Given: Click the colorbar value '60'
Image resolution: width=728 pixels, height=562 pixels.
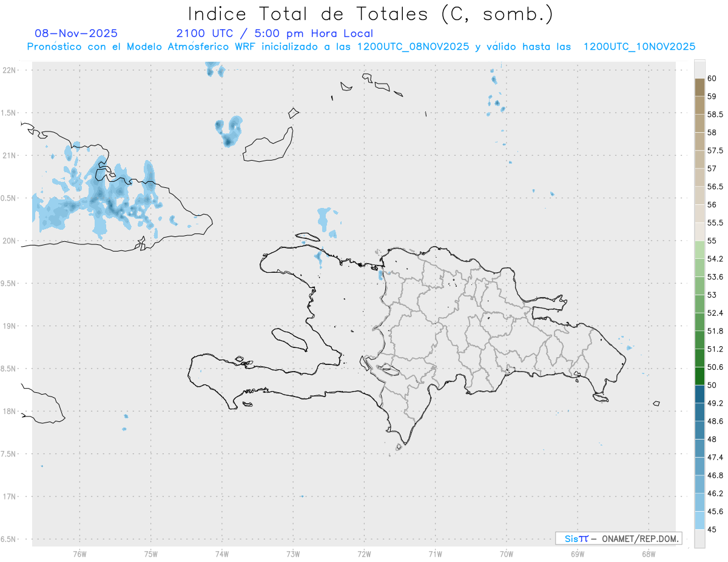Looking at the screenshot, I should coord(712,79).
